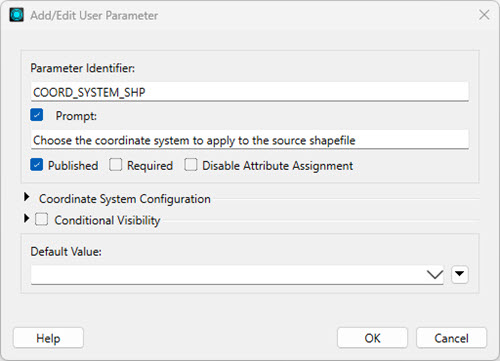Screen dimensions: 500x361
Task: Open the Default Value dropdown chevron
Action: 435,275
